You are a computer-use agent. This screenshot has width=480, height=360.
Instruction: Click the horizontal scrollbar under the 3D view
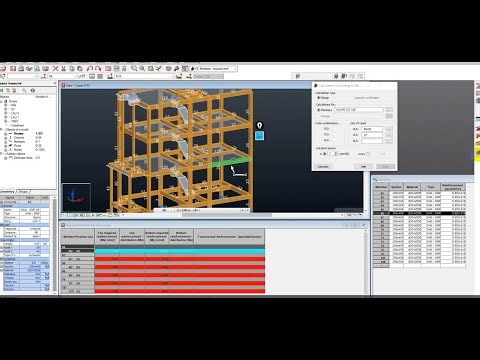227,215
